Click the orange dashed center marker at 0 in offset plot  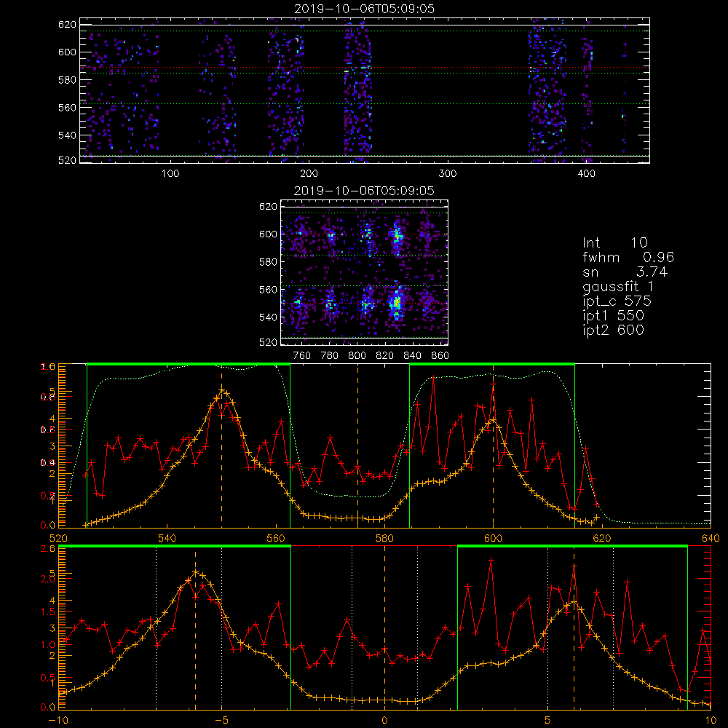point(384,628)
